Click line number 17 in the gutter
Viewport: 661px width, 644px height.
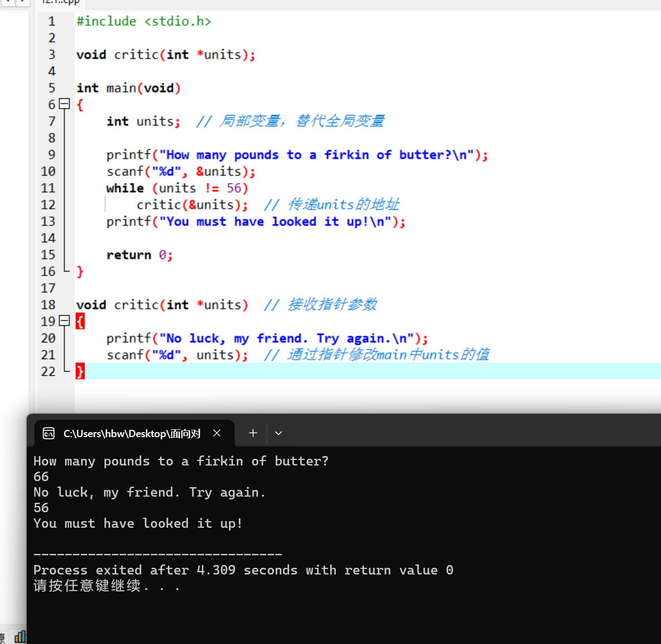48,289
